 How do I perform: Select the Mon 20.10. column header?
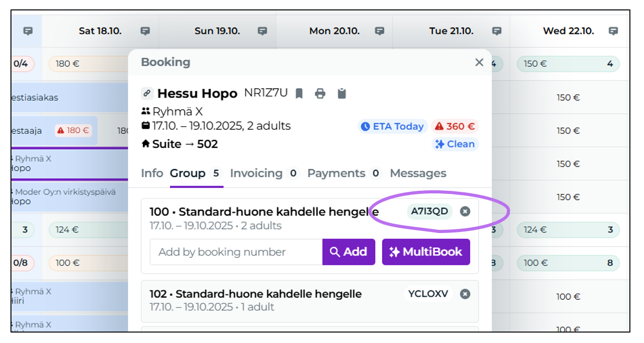click(335, 31)
